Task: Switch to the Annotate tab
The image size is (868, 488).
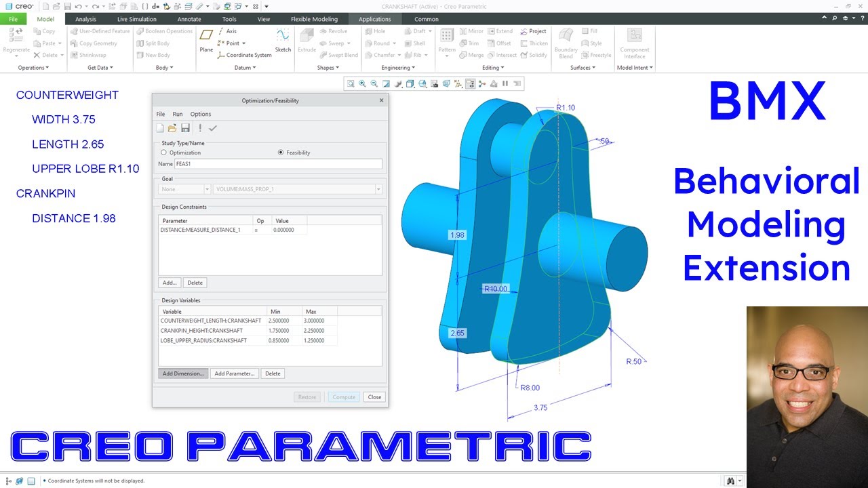Action: [189, 19]
